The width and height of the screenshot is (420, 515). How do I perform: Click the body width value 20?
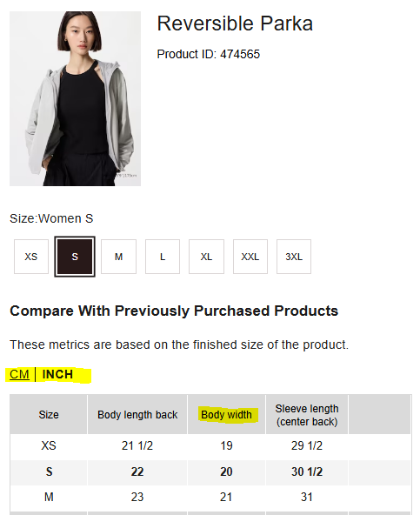226,472
